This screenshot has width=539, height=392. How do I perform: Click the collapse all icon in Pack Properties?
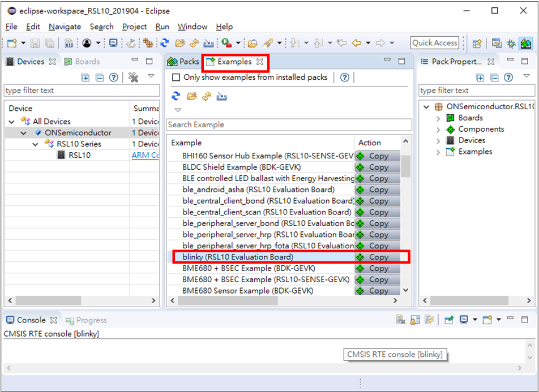coord(494,77)
